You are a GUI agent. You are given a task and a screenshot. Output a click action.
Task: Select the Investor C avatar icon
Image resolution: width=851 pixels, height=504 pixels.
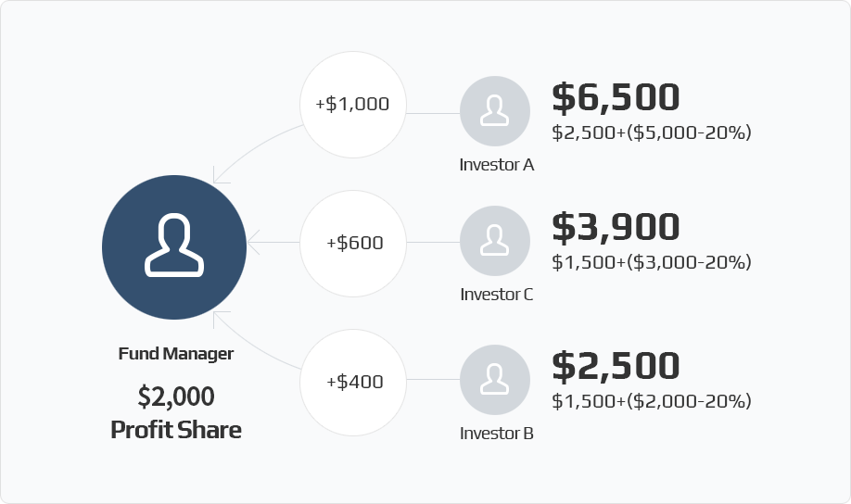pos(495,241)
